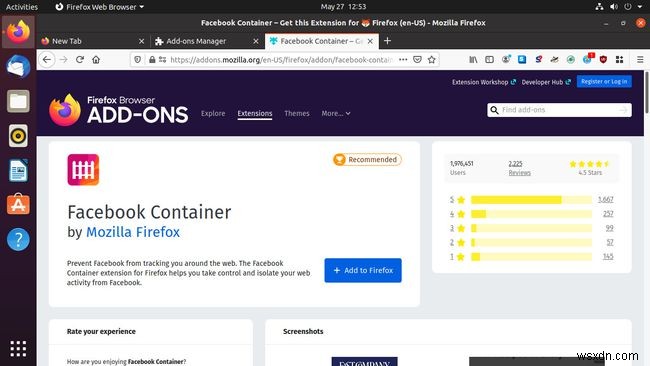Open the Explore section
This screenshot has height=366, width=650.
click(x=213, y=113)
